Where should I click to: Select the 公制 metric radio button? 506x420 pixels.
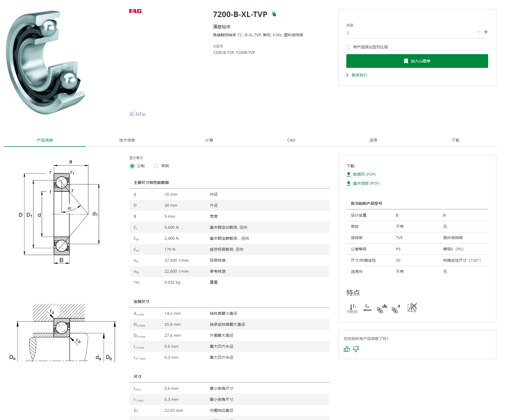[x=132, y=166]
